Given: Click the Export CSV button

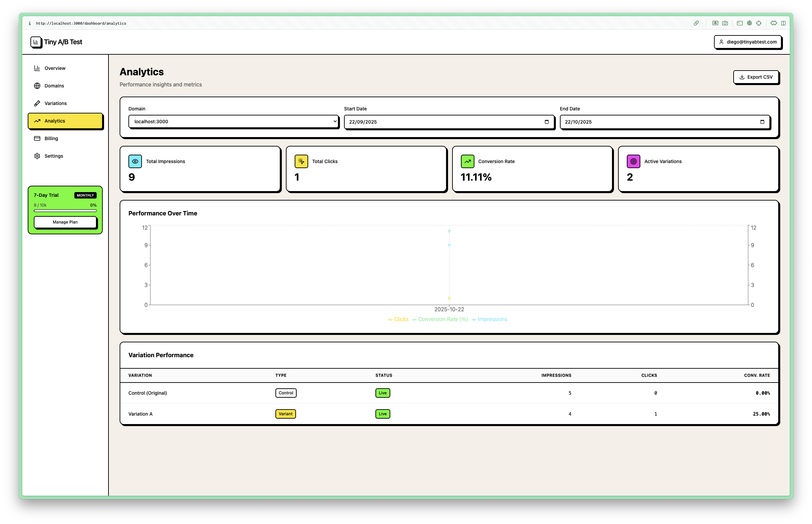Looking at the screenshot, I should (756, 77).
